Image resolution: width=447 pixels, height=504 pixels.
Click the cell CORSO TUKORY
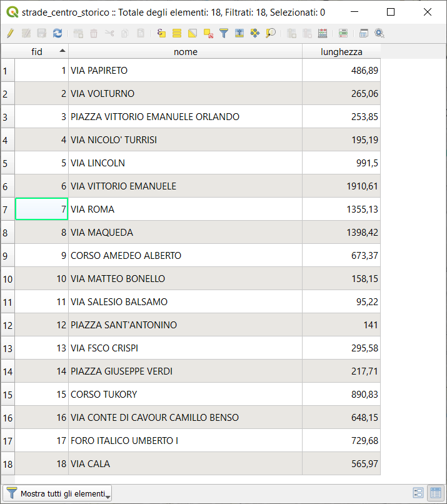[186, 395]
